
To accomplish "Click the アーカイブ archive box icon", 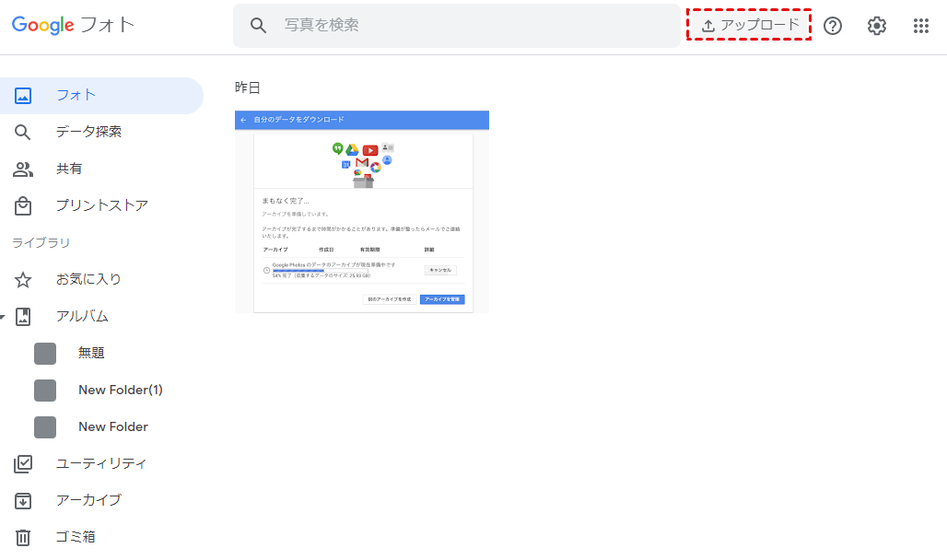I will 23,501.
